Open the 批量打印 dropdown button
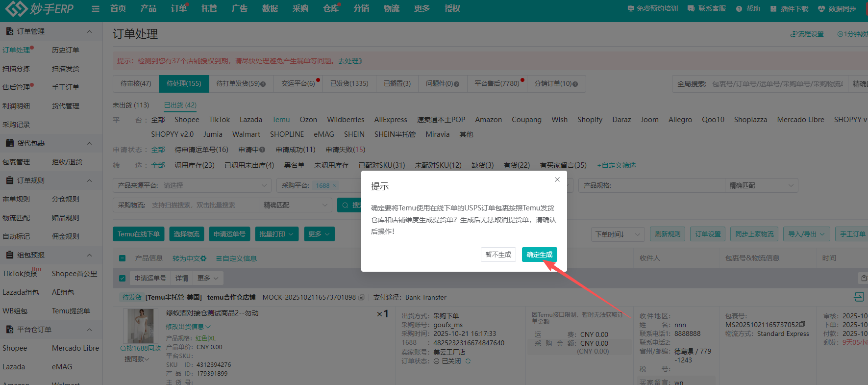 276,234
